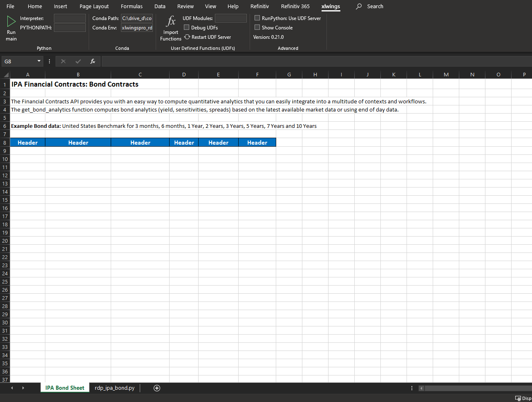Open the Data ribbon tab
532x402 pixels.
click(160, 6)
